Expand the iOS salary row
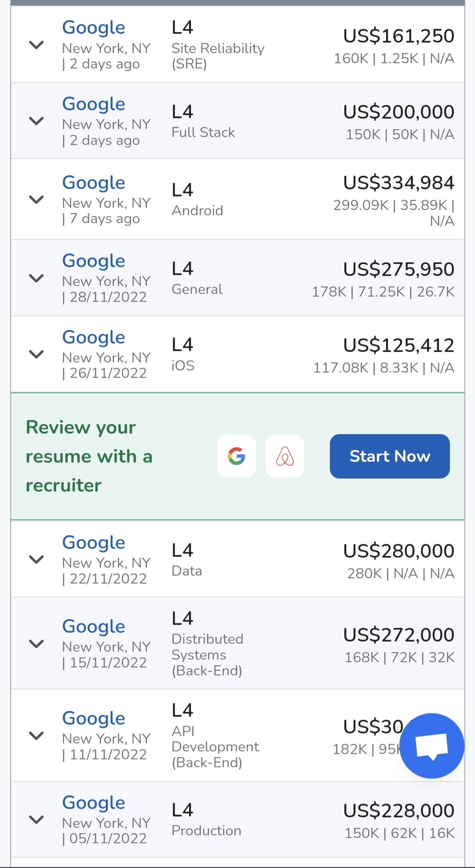Viewport: 475px width, 868px height. [x=36, y=354]
